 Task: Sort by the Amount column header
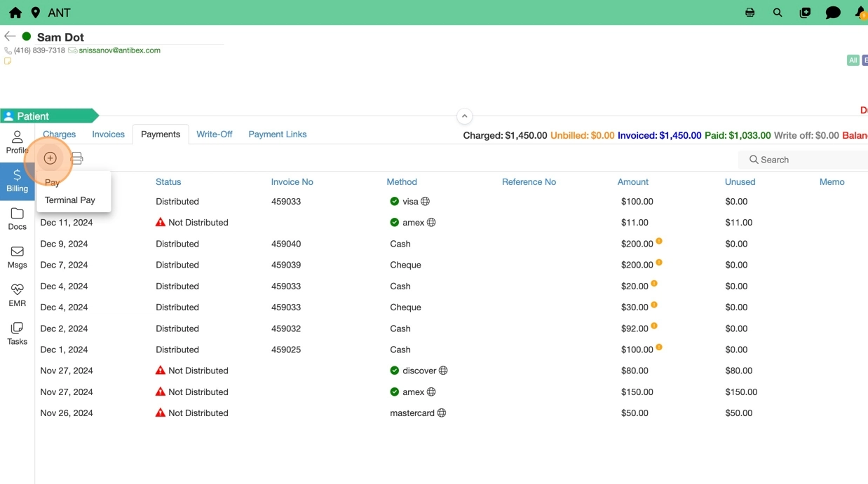coord(632,182)
